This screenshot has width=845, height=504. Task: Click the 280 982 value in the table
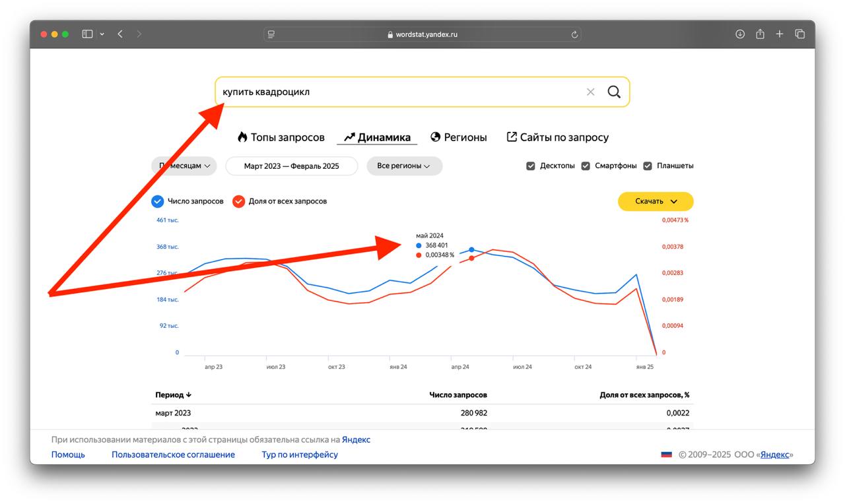pos(473,413)
